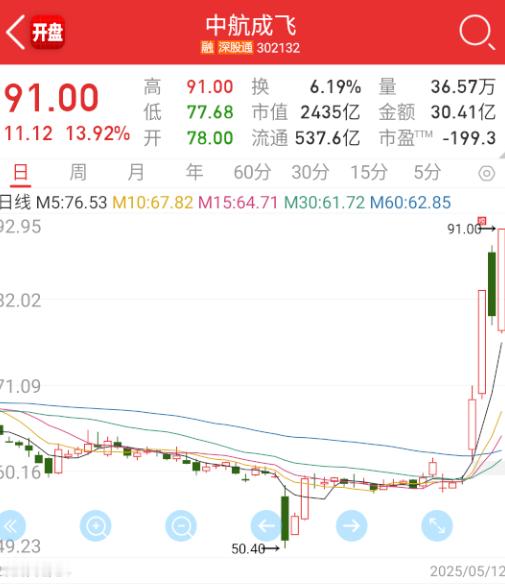Viewport: 505px width, 584px height.
Task: Switch to 年 yearly chart tab
Action: click(194, 172)
